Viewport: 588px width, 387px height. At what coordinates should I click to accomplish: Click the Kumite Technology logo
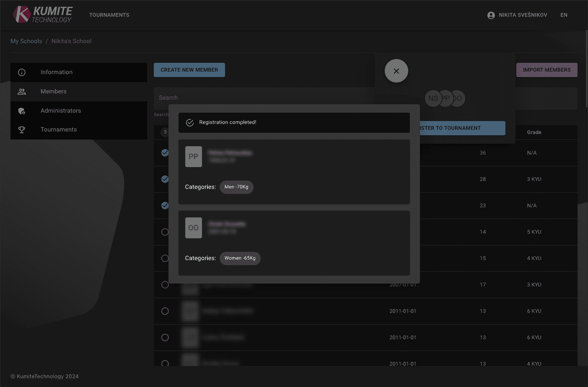(x=42, y=15)
